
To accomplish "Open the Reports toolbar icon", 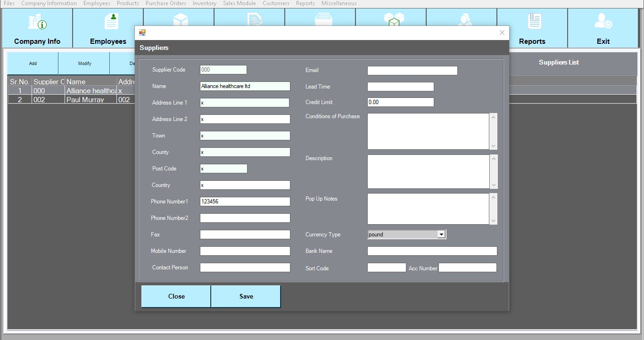I will click(x=532, y=28).
